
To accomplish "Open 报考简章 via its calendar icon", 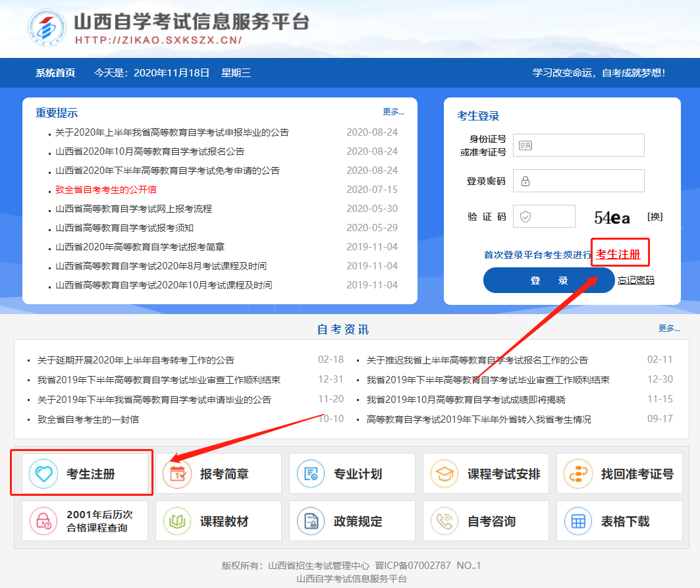I will click(x=177, y=473).
